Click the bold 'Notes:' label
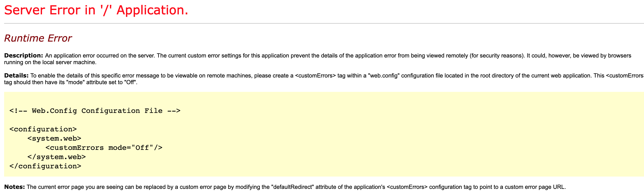 coord(15,187)
